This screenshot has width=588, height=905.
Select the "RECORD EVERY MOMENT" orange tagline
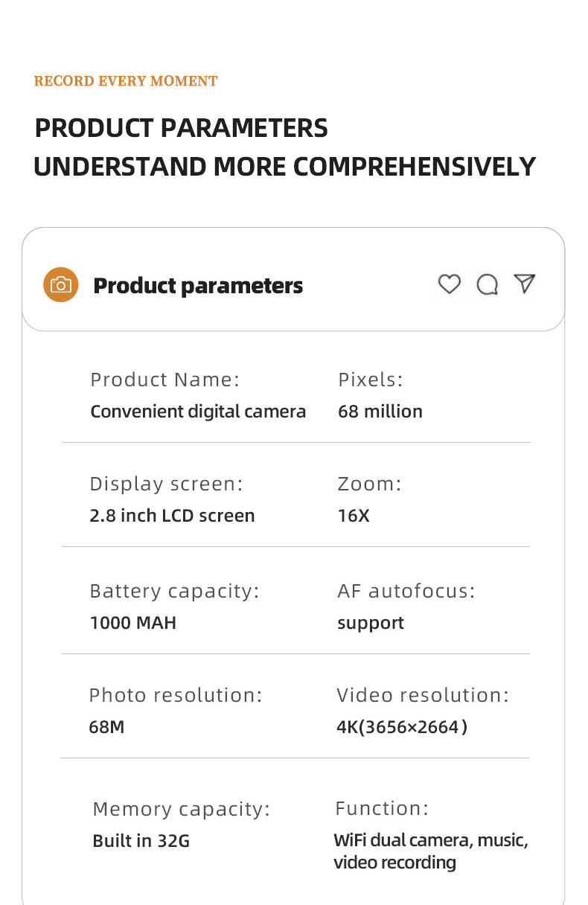tap(126, 81)
